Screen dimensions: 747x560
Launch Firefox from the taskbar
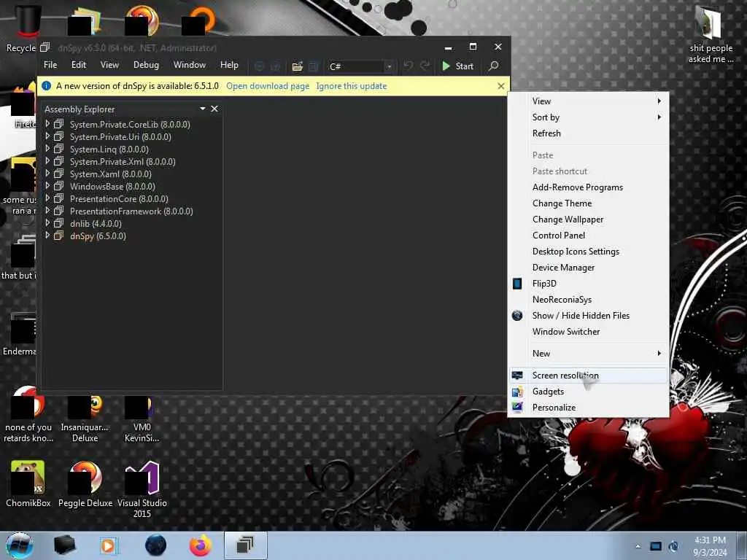[201, 545]
